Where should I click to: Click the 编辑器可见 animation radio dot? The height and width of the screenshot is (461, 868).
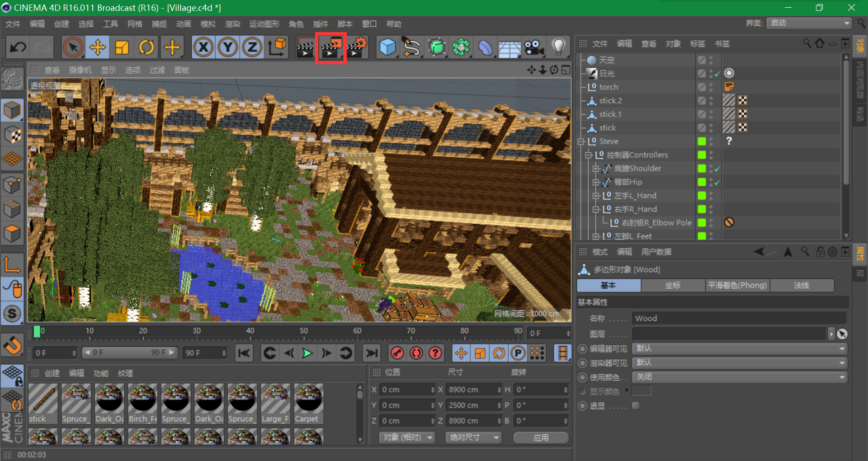click(x=582, y=348)
